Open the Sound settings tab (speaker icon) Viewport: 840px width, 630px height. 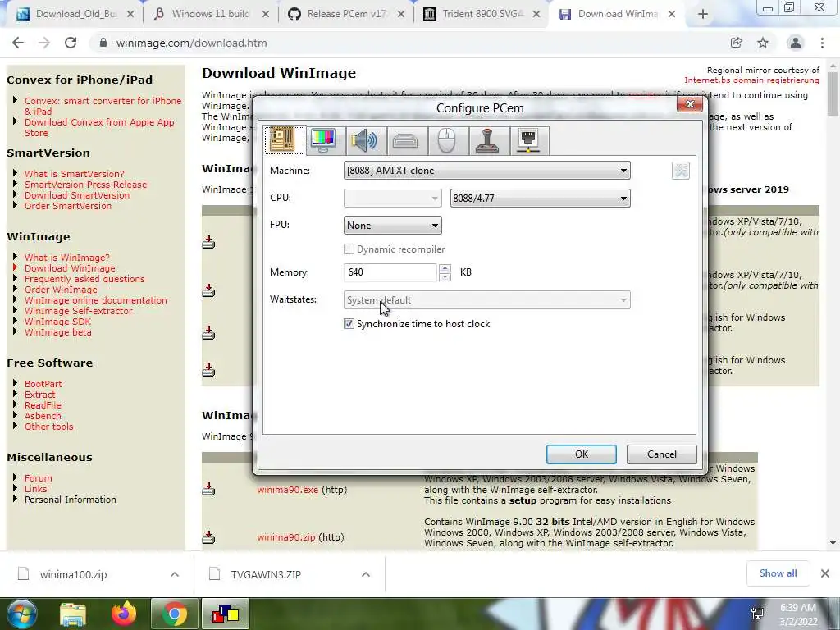coord(364,140)
